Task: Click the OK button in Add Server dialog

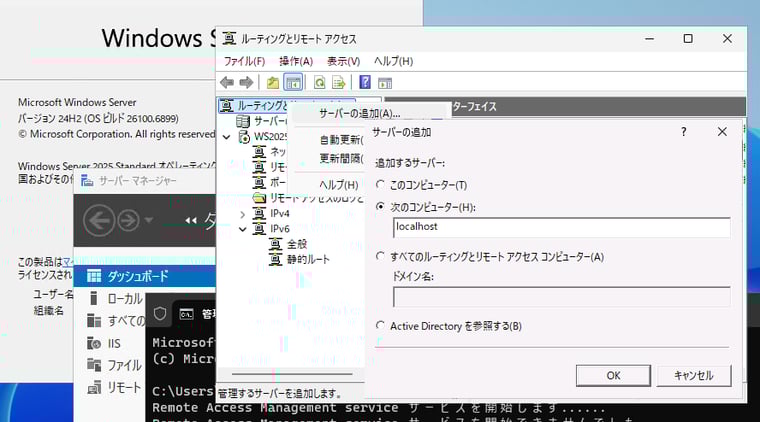Action: click(x=613, y=375)
